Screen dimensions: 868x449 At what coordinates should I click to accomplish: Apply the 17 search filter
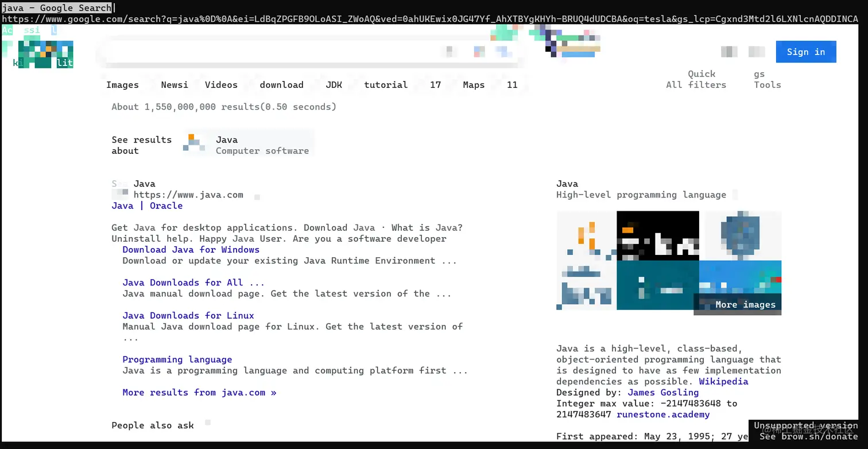pyautogui.click(x=435, y=85)
